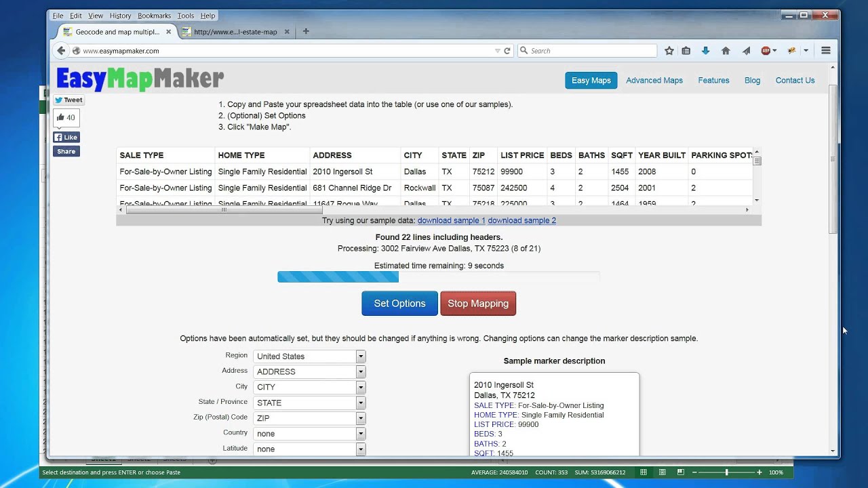Click the Facebook Like button

point(66,137)
